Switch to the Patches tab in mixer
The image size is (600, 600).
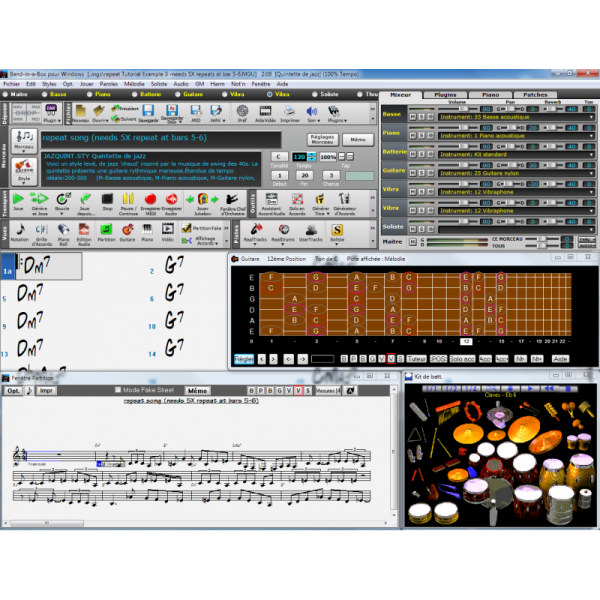point(535,95)
